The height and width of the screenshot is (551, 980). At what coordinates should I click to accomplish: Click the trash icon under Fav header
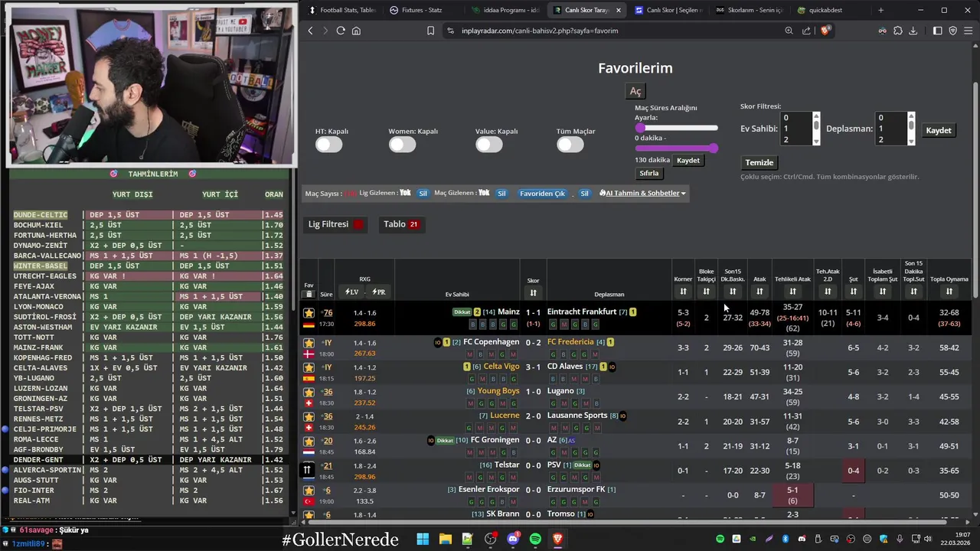[309, 294]
